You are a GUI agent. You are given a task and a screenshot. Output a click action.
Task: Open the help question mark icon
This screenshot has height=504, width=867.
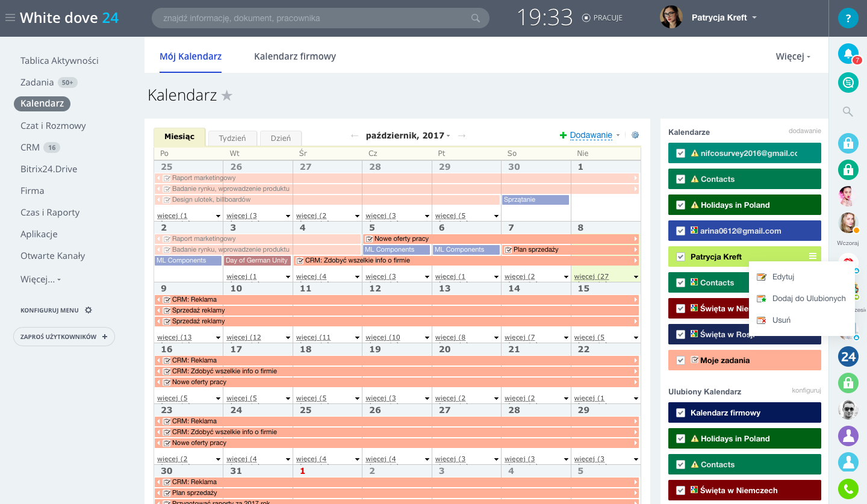click(848, 18)
